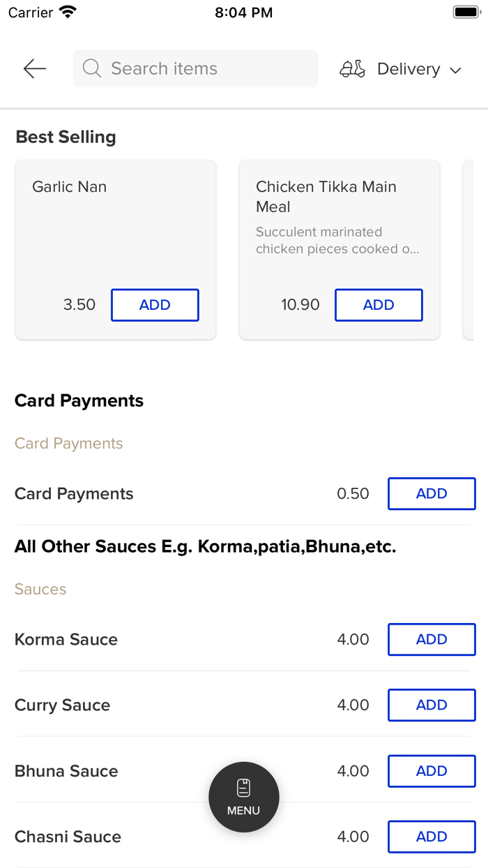The image size is (488, 868).
Task: Add Chasni Sauce to the order
Action: 432,837
